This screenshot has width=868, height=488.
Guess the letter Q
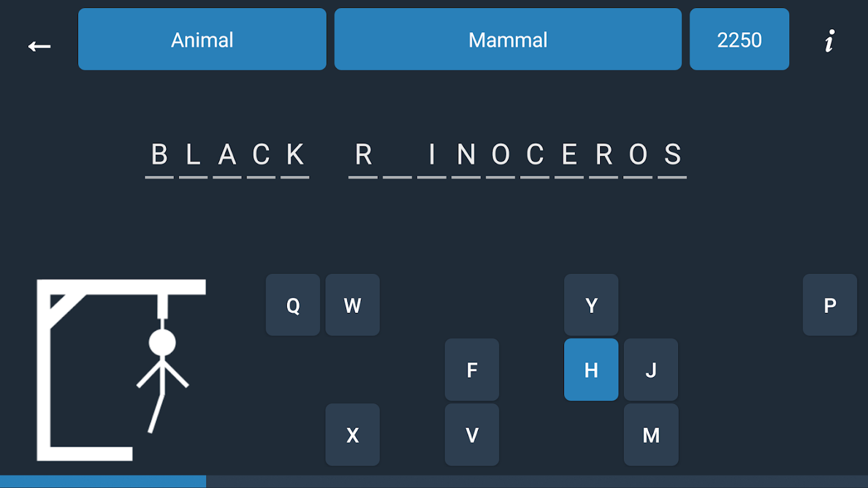coord(293,305)
